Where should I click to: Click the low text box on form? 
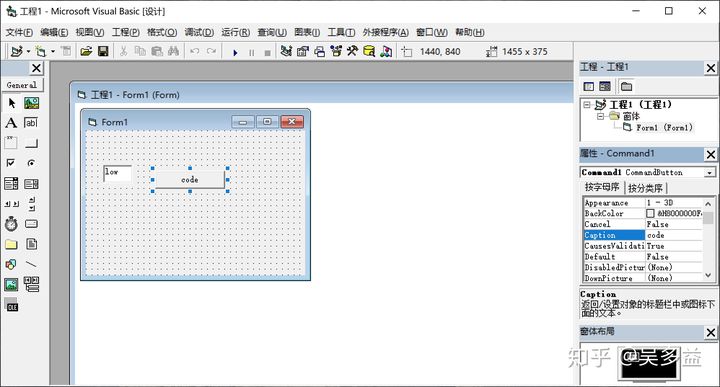point(118,174)
